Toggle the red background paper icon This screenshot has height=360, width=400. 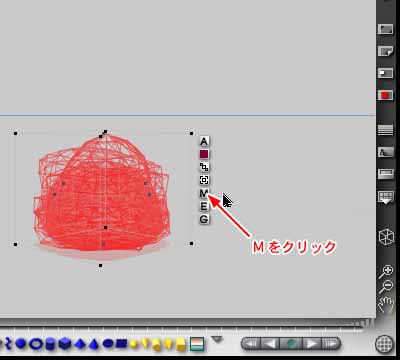tap(385, 96)
